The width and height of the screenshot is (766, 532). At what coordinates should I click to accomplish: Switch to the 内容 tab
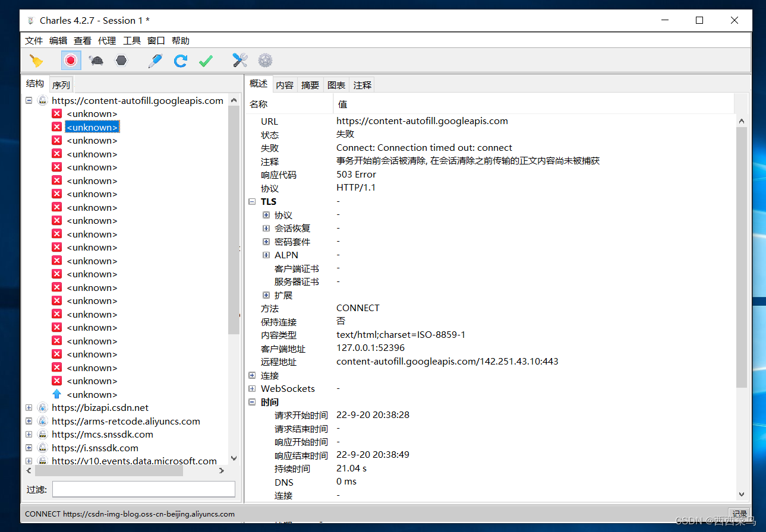[285, 85]
